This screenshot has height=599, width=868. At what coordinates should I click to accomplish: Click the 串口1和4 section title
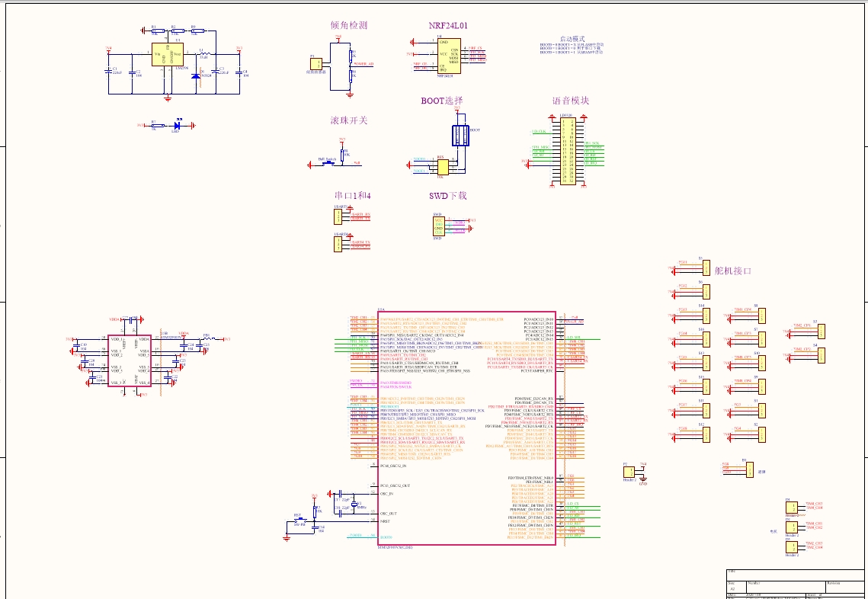pos(351,196)
